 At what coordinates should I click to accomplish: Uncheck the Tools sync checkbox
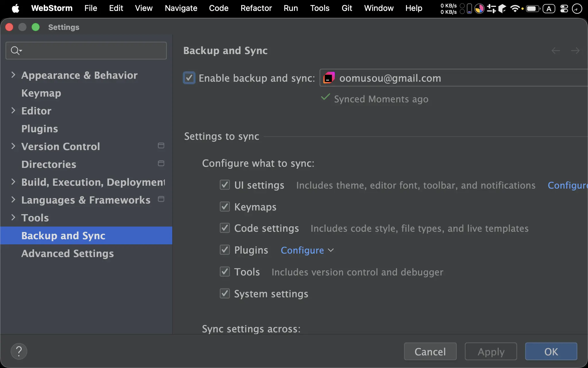coord(225,272)
